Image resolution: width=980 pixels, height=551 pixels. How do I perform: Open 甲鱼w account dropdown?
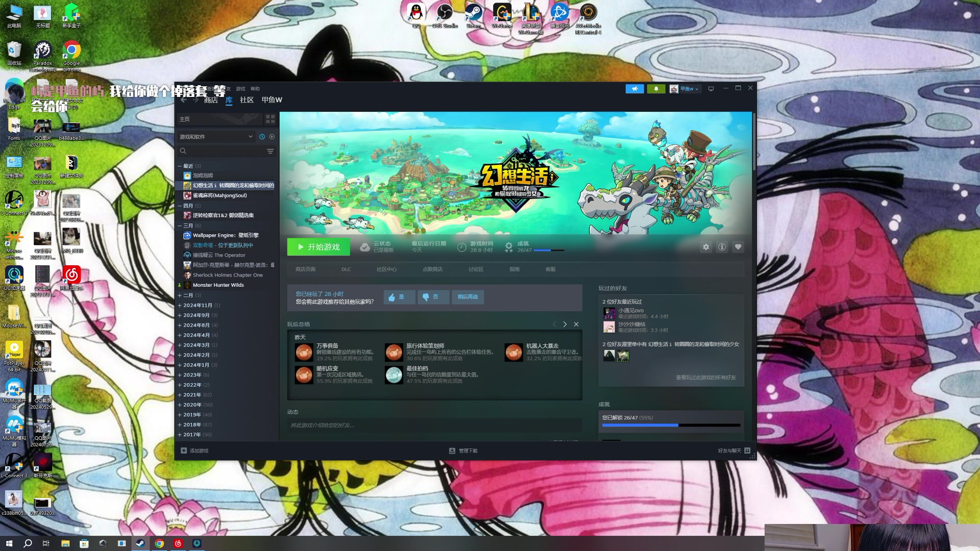coord(684,89)
